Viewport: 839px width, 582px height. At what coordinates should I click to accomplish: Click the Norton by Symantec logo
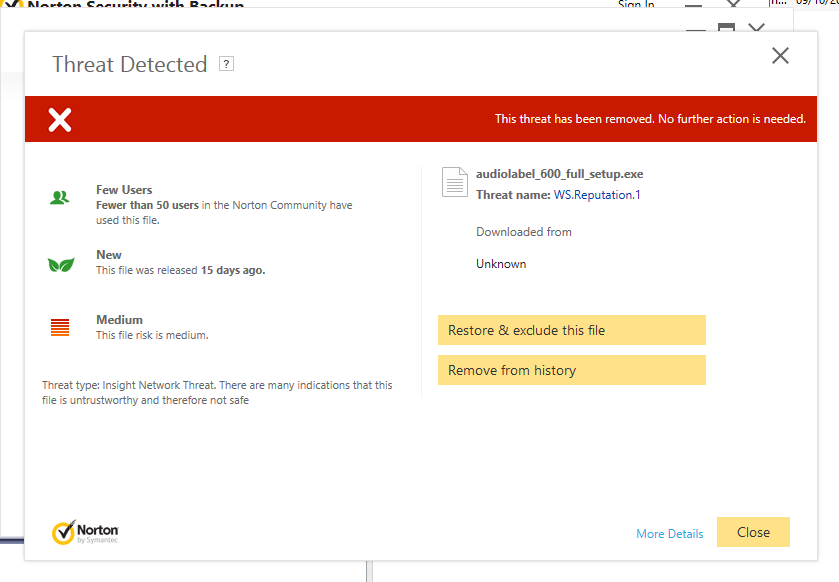tap(85, 532)
